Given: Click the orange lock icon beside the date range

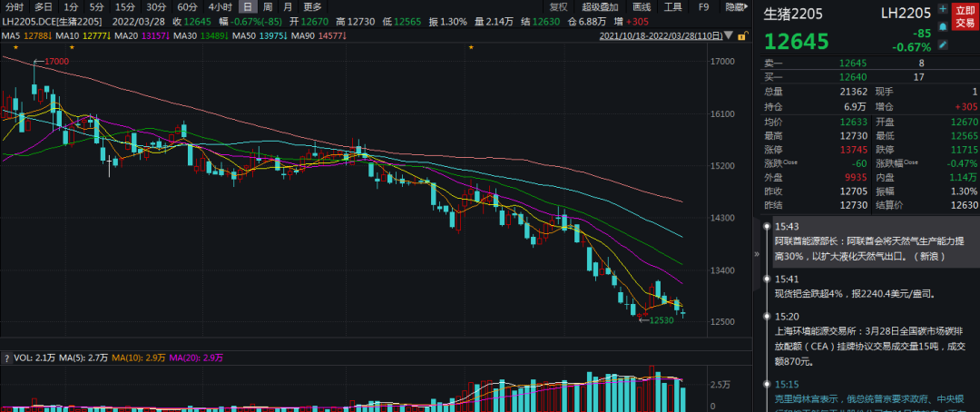Looking at the screenshot, I should coord(743,35).
